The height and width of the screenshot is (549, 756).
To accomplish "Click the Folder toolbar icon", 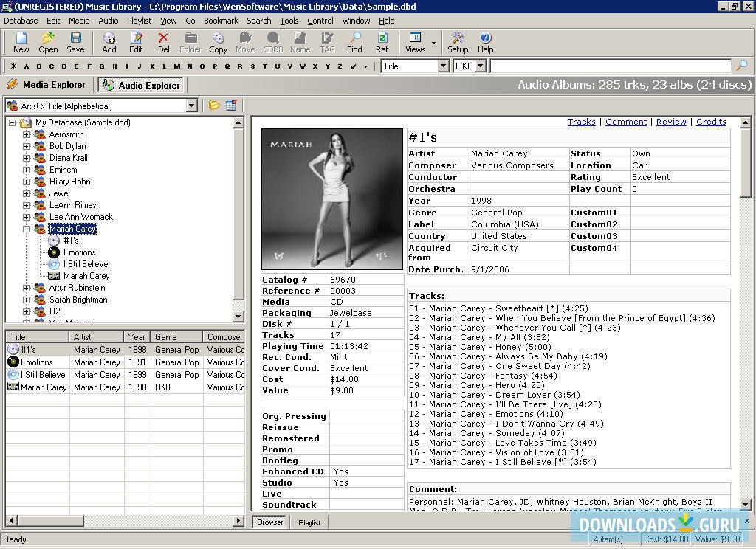I will [x=190, y=42].
